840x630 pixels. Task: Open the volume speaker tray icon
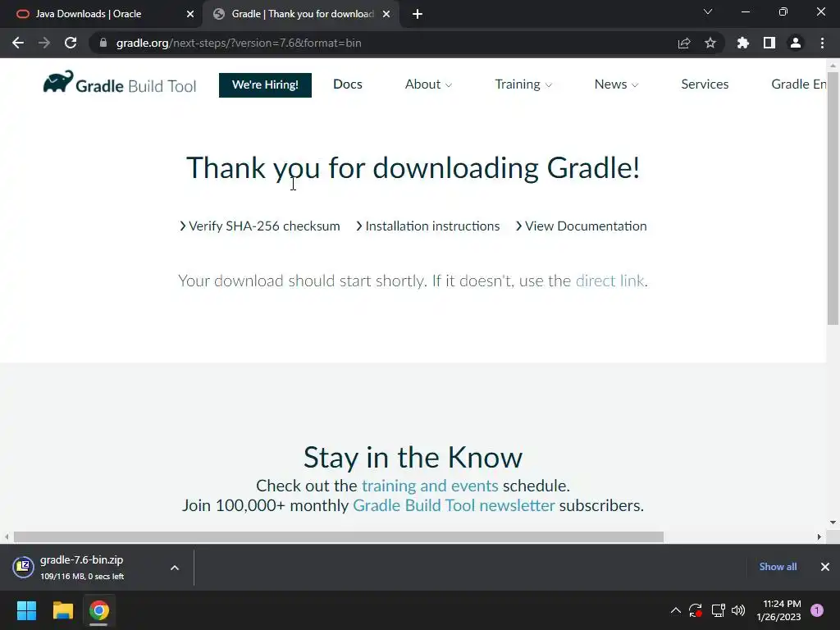(x=738, y=610)
